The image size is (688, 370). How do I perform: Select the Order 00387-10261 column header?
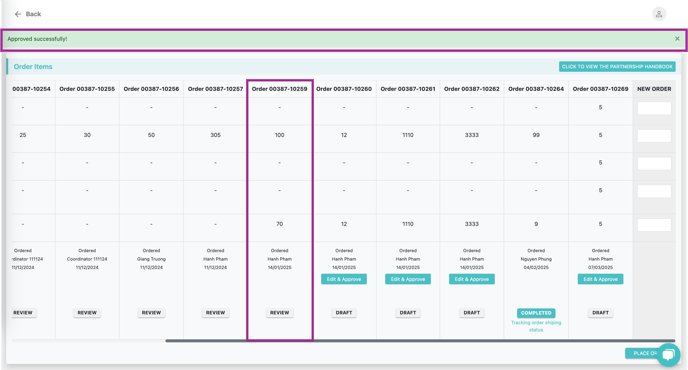[x=408, y=89]
